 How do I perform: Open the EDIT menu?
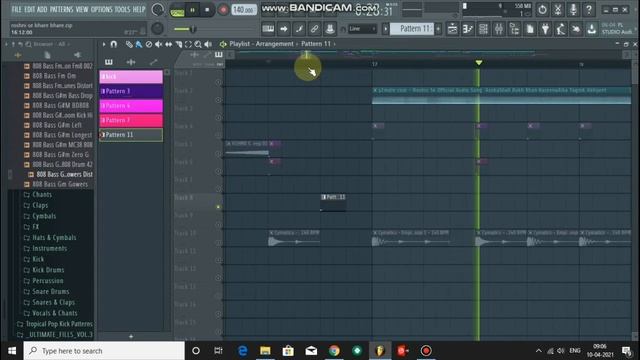29,9
